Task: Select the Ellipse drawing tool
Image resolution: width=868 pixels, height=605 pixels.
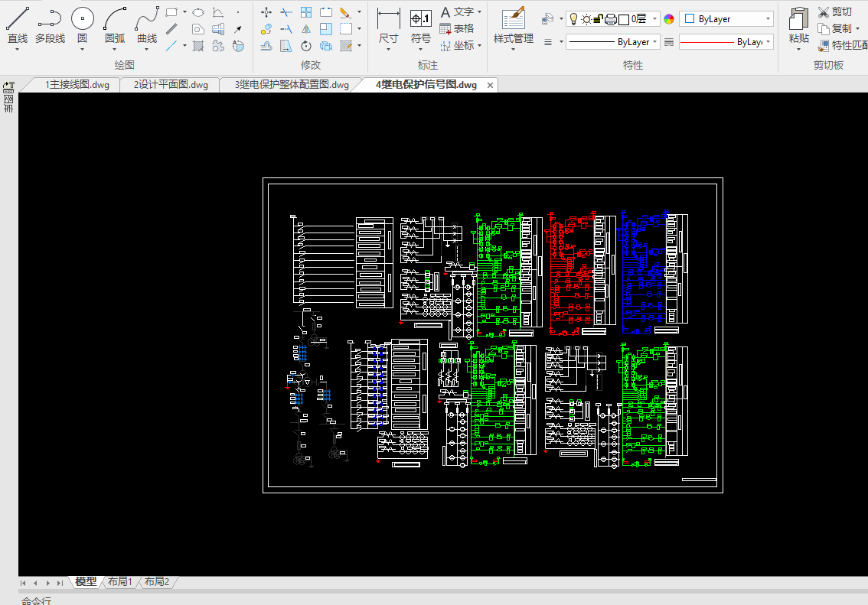Action: pos(198,12)
